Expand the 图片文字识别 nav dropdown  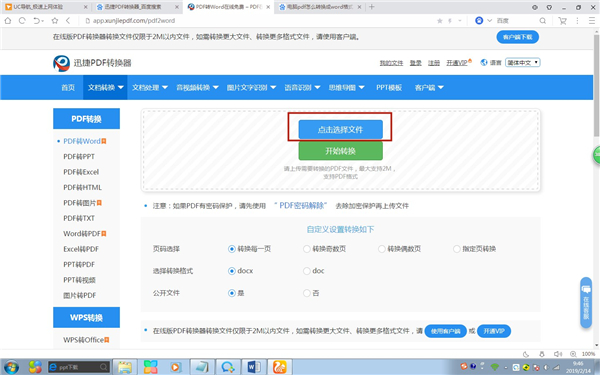click(x=251, y=88)
